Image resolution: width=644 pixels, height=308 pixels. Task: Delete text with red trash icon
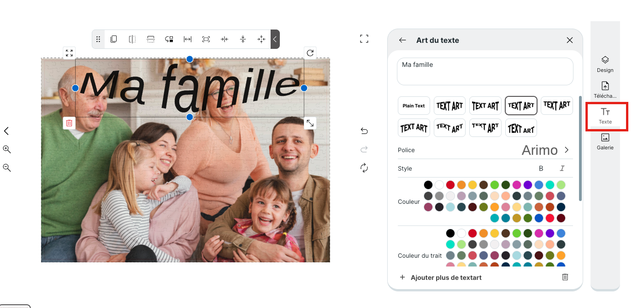pos(69,123)
